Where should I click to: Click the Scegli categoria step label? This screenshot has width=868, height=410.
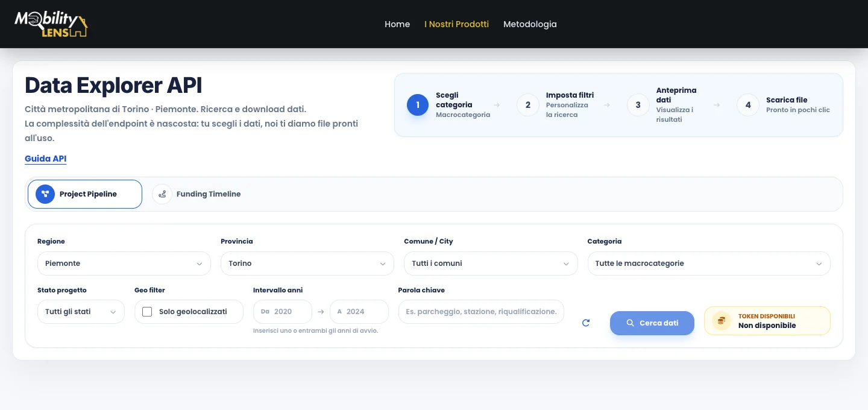pos(454,100)
